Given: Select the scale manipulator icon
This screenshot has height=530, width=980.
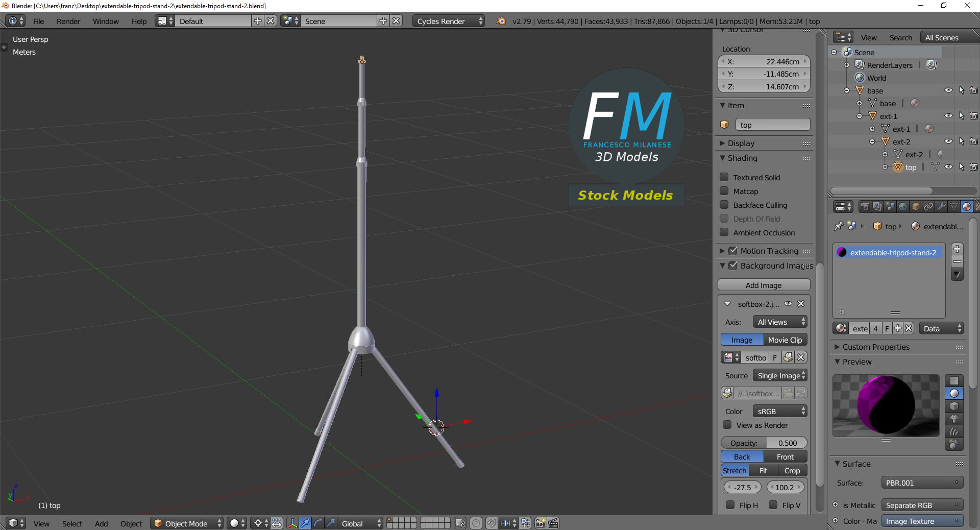Looking at the screenshot, I should [331, 523].
